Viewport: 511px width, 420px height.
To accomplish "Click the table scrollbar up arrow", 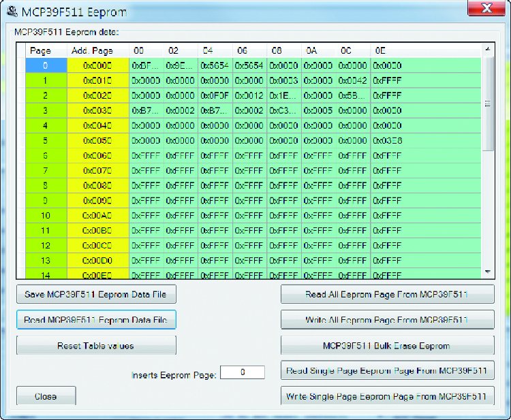I will tap(488, 49).
